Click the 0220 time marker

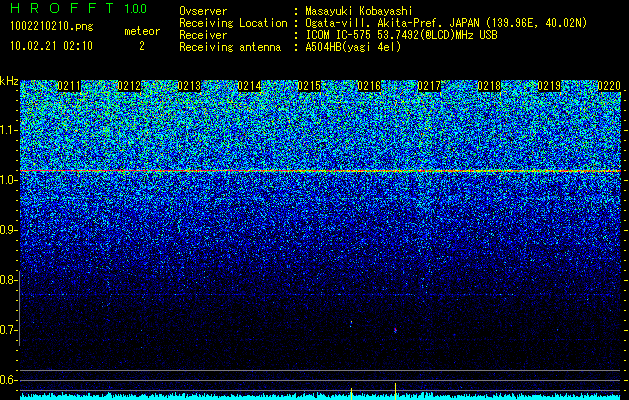coord(609,86)
